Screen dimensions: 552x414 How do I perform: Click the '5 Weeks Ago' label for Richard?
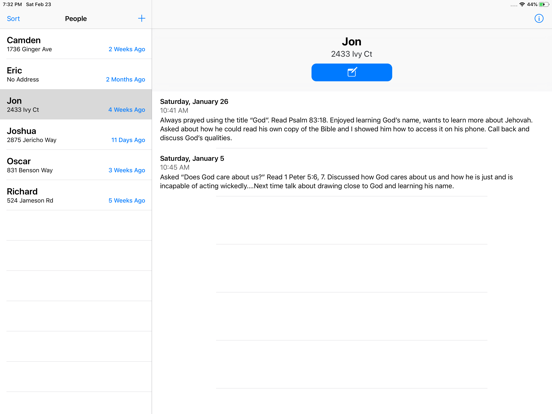click(x=127, y=201)
